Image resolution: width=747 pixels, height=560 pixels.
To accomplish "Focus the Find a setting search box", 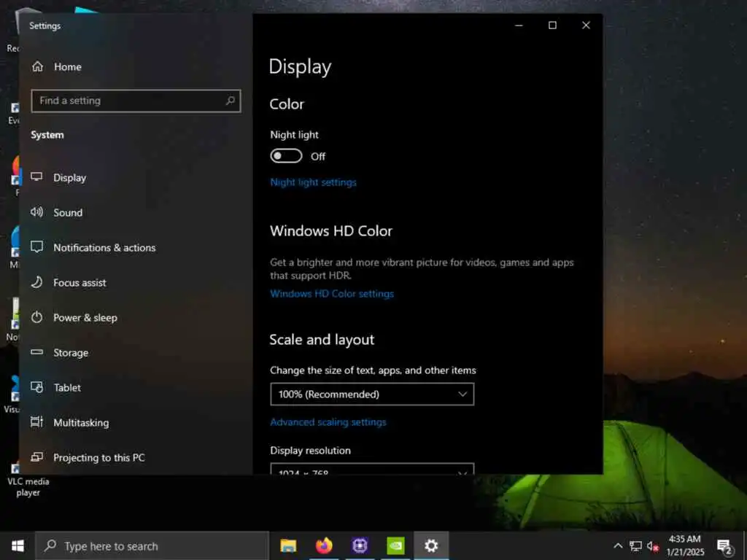I will 136,101.
